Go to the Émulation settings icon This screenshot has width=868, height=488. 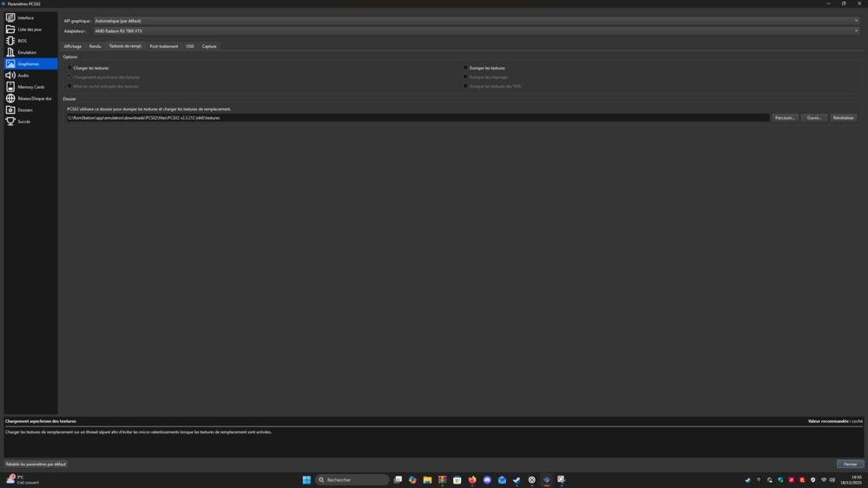tap(10, 52)
